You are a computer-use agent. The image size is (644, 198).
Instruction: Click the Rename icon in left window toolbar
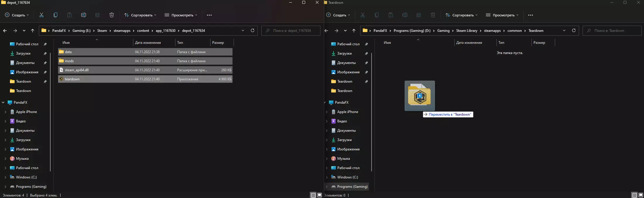pyautogui.click(x=84, y=15)
